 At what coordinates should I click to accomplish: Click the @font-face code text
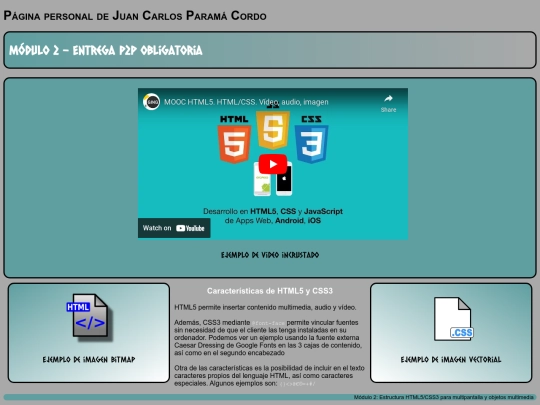click(x=268, y=323)
